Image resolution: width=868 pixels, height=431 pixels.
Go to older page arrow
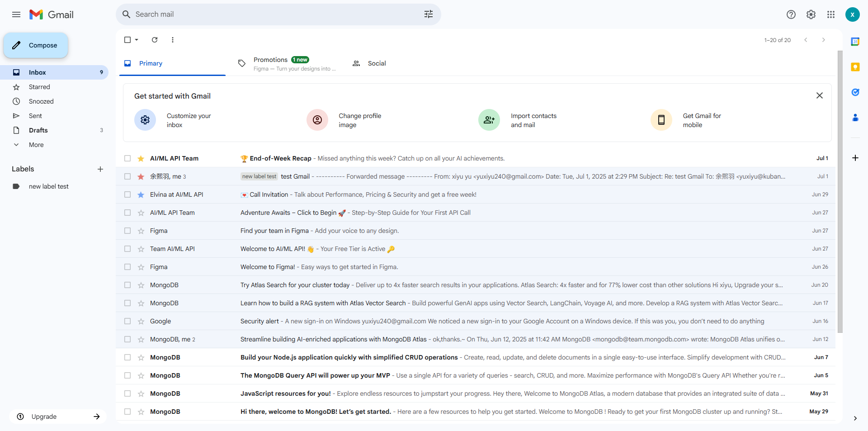(x=824, y=40)
